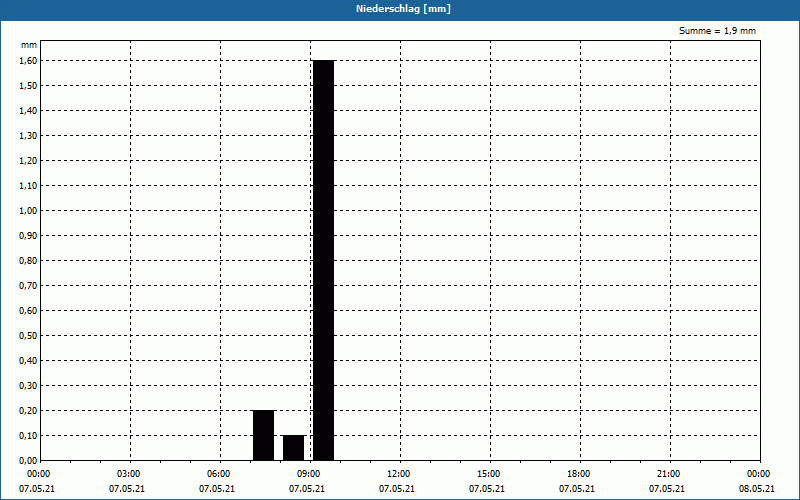
Task: Click the 03:00 time axis label
Action: tap(129, 474)
